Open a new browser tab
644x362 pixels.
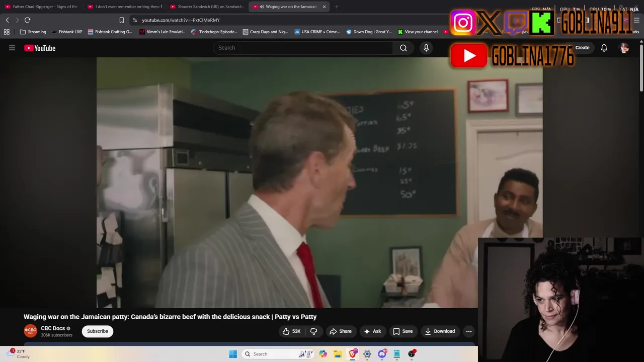click(337, 7)
